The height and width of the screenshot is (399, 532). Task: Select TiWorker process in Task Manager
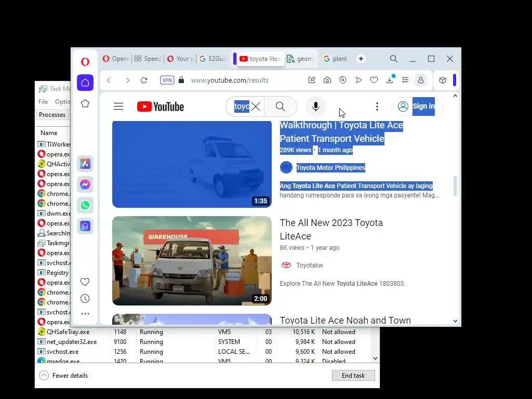point(54,144)
